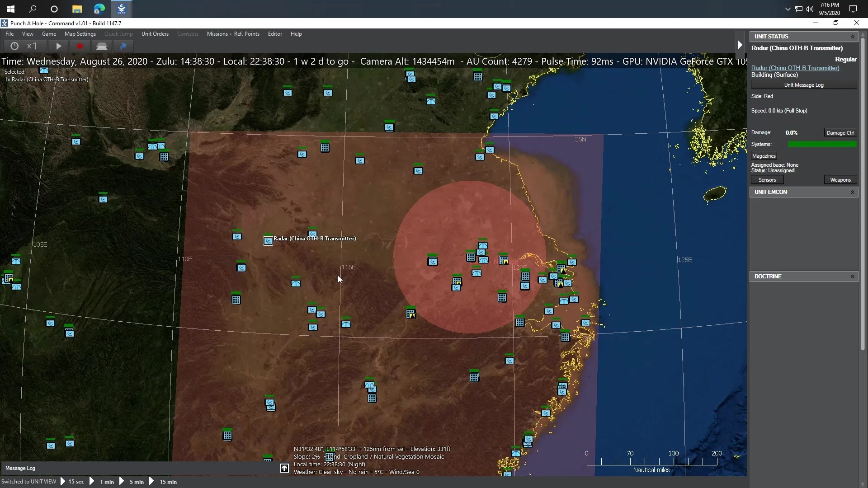This screenshot has height=488, width=868.
Task: Open the Help menu
Action: click(296, 34)
